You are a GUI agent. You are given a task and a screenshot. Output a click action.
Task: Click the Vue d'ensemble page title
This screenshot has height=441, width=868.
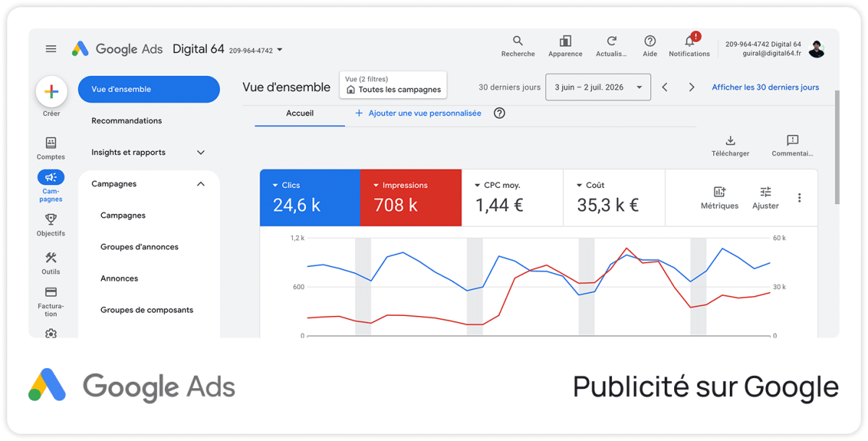pyautogui.click(x=286, y=87)
